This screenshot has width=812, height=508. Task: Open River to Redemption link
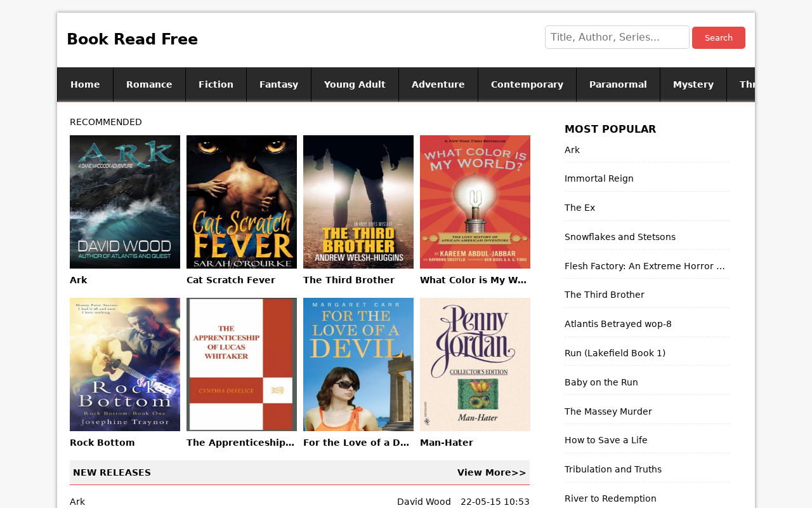pos(610,498)
